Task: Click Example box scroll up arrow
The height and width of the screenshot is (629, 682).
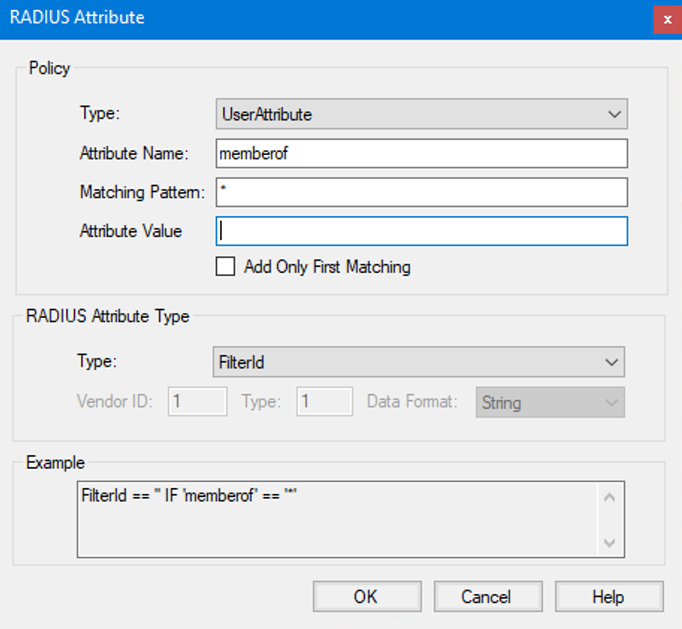Action: (610, 497)
